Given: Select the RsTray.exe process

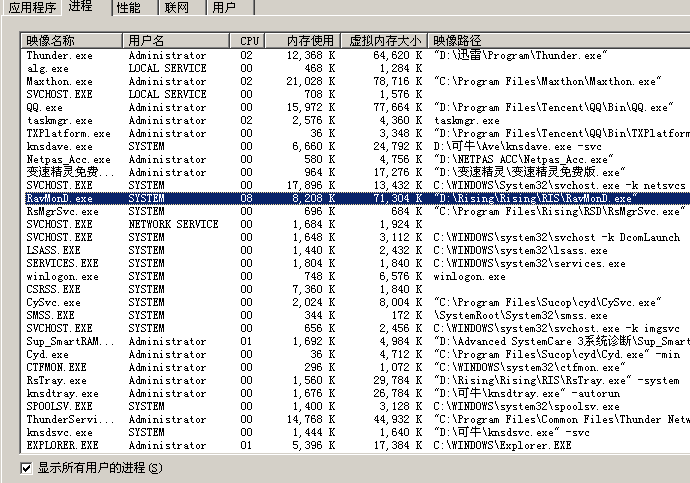Looking at the screenshot, I should click(356, 380).
